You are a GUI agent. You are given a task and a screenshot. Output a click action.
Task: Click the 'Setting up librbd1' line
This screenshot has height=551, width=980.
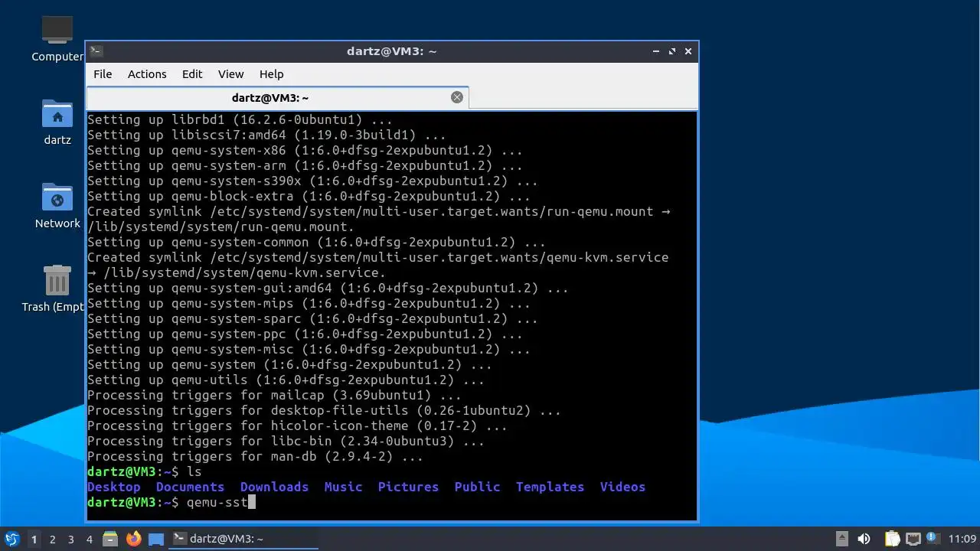(240, 119)
